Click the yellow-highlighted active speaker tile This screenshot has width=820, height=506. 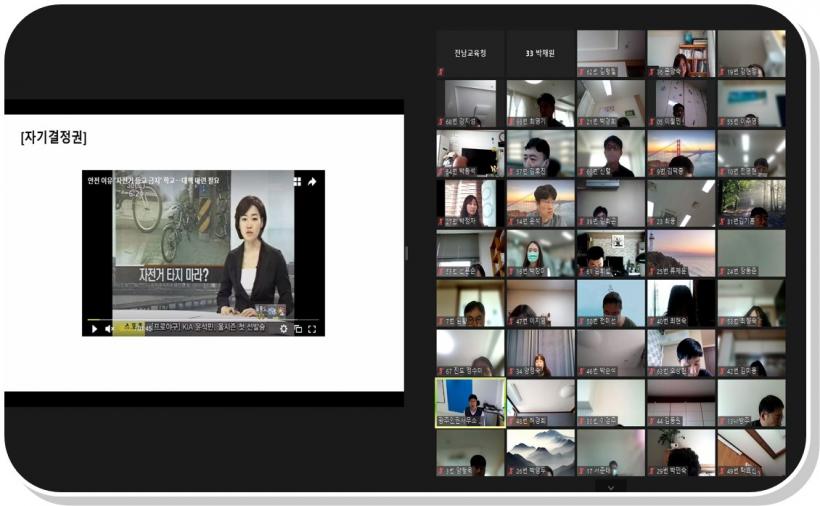tap(470, 402)
